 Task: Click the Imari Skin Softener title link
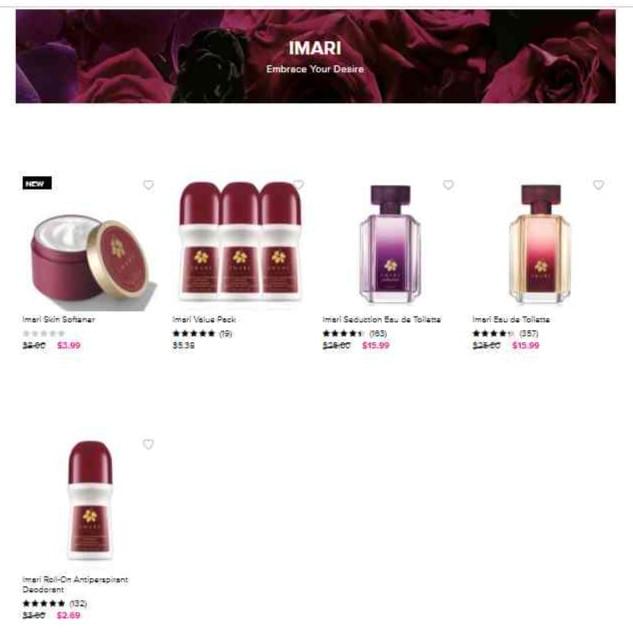(59, 320)
